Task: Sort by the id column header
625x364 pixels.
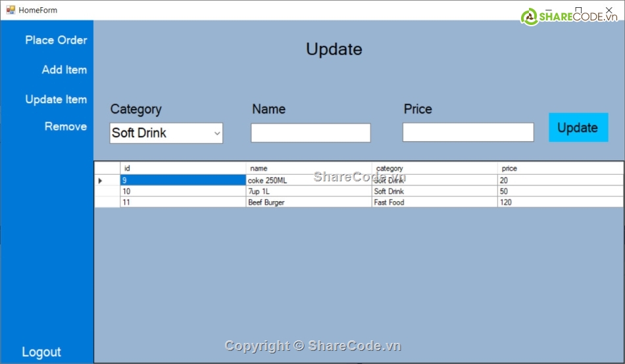Action: point(183,168)
